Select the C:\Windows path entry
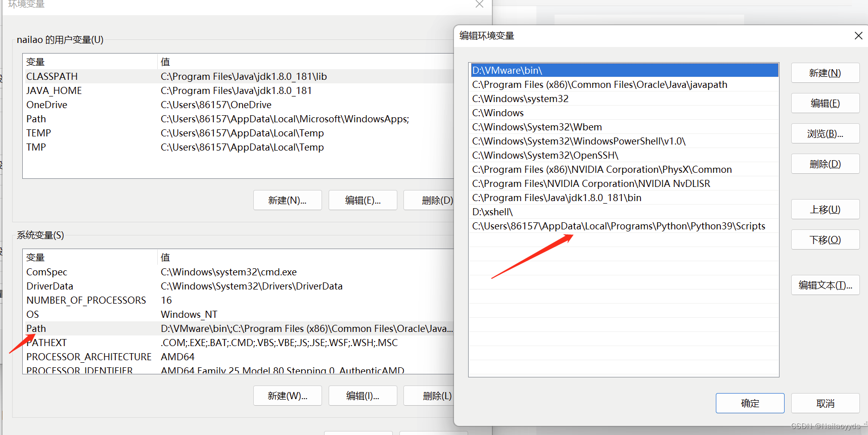The image size is (868, 435). [624, 113]
